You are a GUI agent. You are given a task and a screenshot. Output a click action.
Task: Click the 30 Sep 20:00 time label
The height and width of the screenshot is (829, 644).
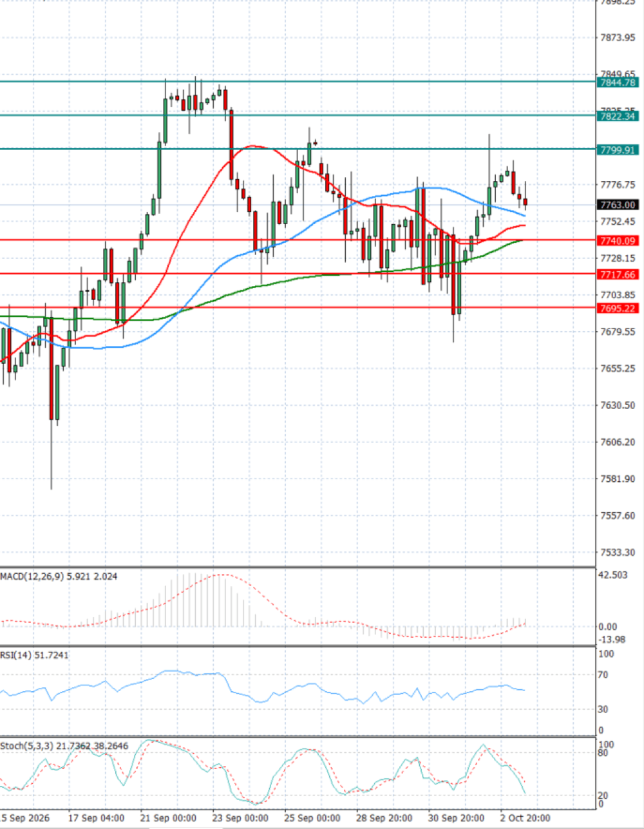[457, 818]
